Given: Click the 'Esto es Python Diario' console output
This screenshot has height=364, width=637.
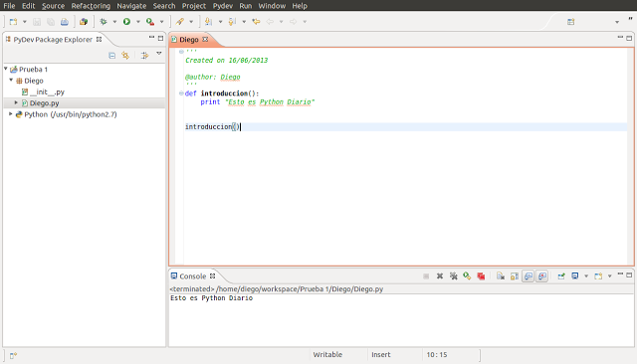Looking at the screenshot, I should [211, 298].
